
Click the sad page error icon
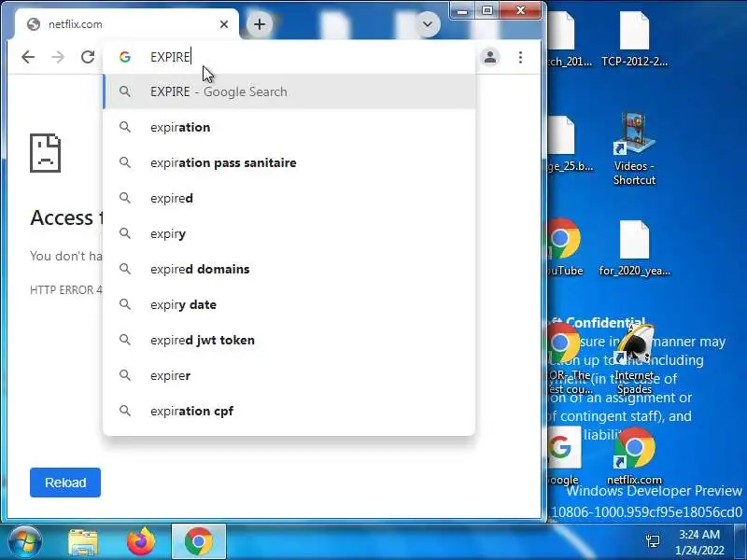(x=45, y=153)
